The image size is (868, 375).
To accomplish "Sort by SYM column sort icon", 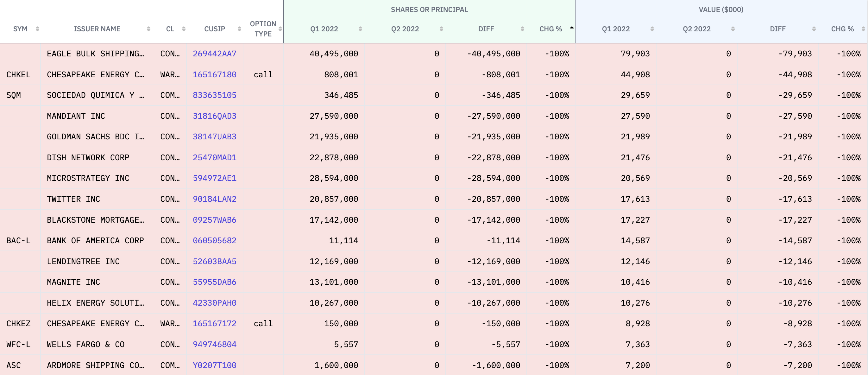I will [x=37, y=29].
